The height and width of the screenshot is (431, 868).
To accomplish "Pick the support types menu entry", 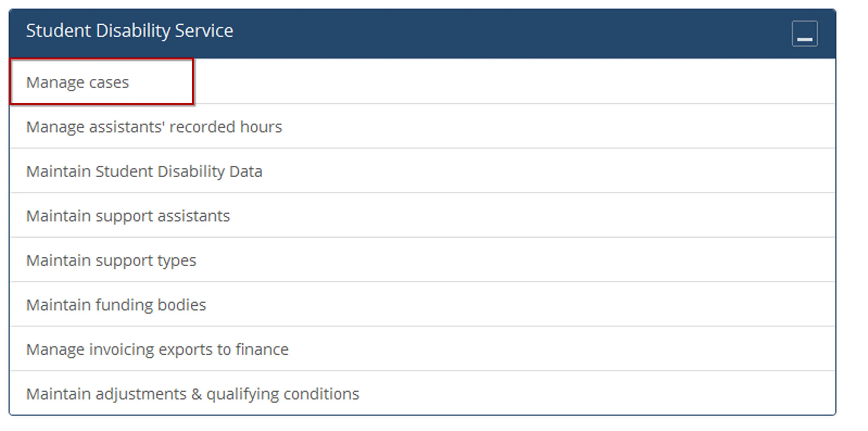I will tap(111, 260).
